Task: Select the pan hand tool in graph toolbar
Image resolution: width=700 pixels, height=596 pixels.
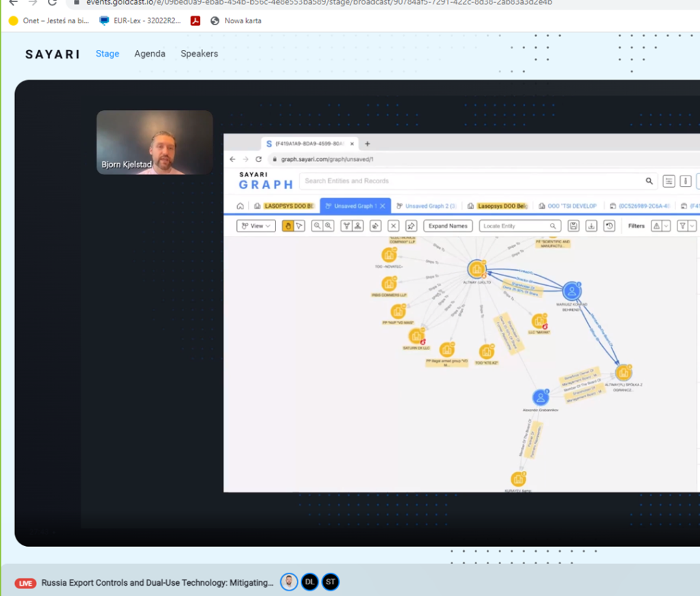Action: (x=288, y=226)
